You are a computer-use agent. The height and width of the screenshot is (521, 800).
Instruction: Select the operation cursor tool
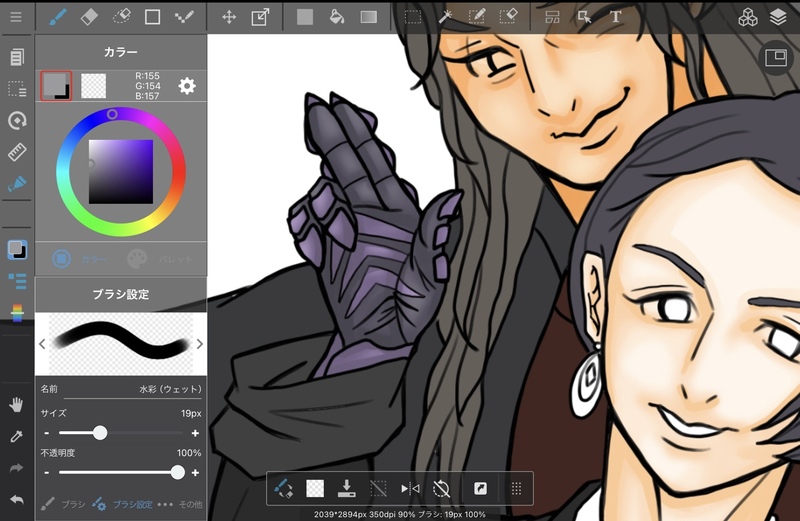tap(584, 17)
